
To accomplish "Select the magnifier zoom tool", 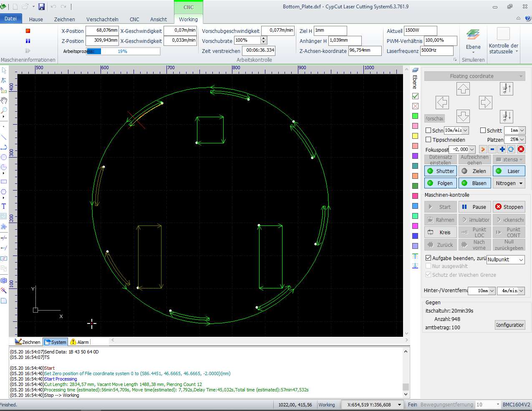I will pyautogui.click(x=4, y=110).
